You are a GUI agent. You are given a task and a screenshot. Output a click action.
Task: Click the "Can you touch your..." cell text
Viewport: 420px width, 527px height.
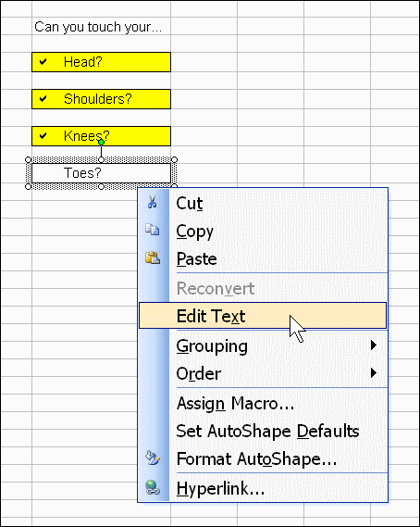(98, 27)
